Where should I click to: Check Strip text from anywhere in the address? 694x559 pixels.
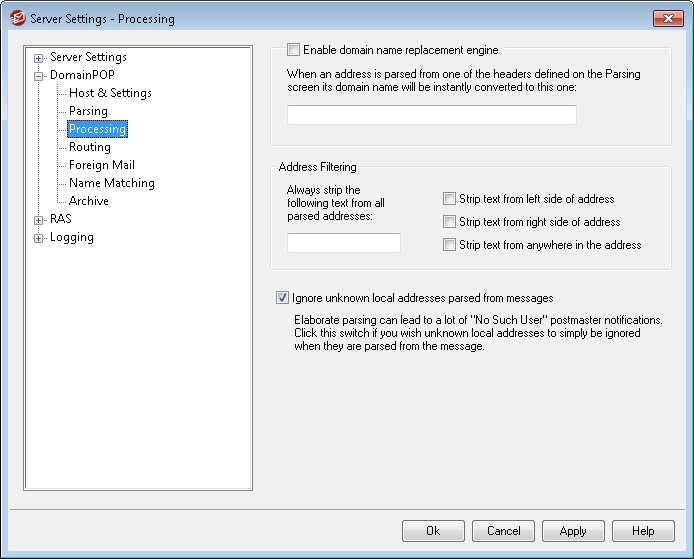click(450, 245)
